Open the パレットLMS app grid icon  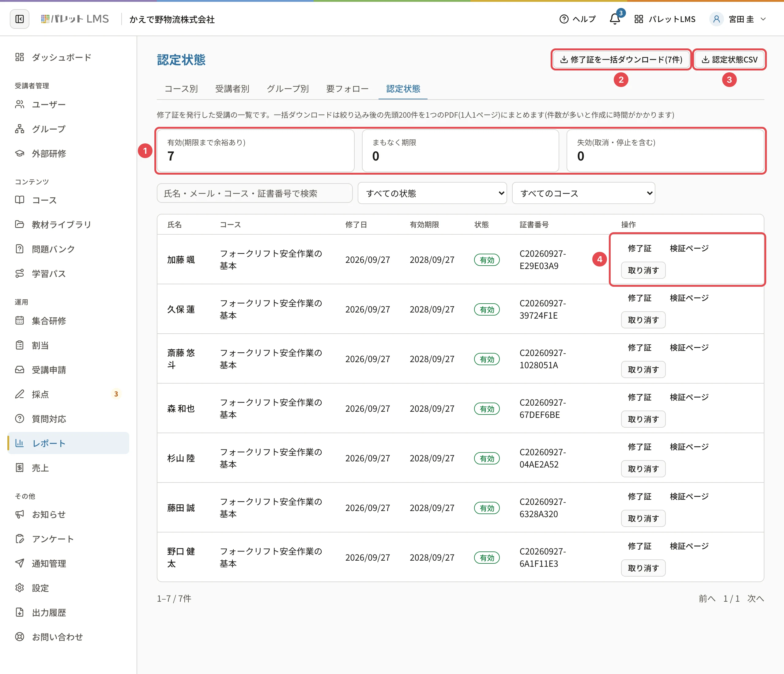pyautogui.click(x=639, y=19)
